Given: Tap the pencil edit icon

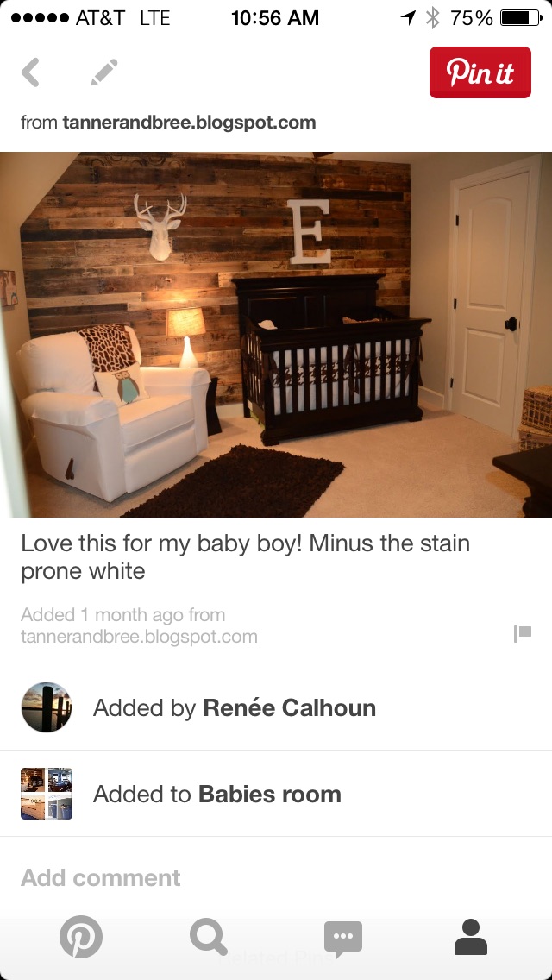Looking at the screenshot, I should coord(103,72).
